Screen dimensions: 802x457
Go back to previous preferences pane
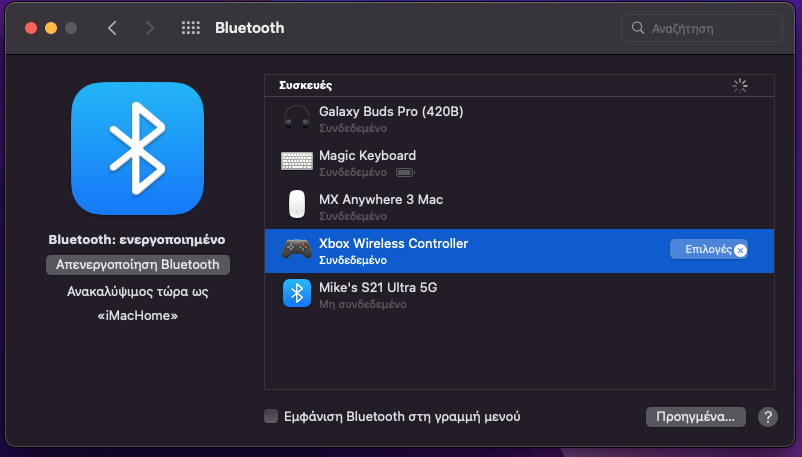pyautogui.click(x=112, y=28)
